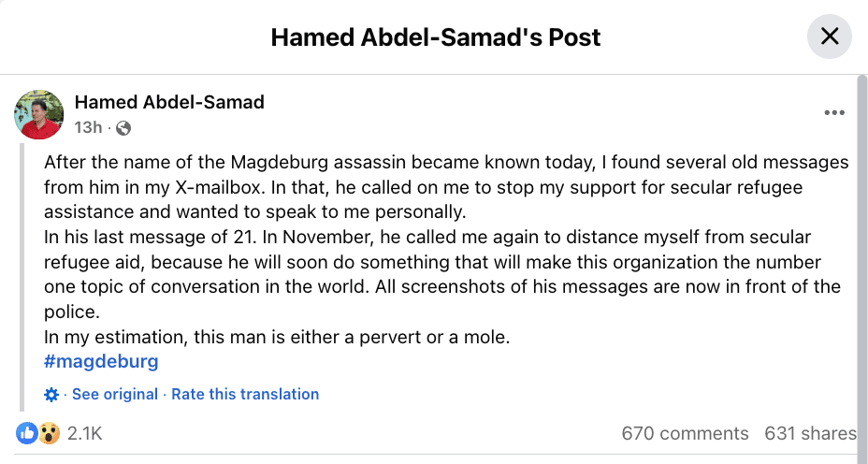Click the dialog title Hamed Abdel-Samad's Post
The height and width of the screenshot is (464, 868).
point(435,37)
